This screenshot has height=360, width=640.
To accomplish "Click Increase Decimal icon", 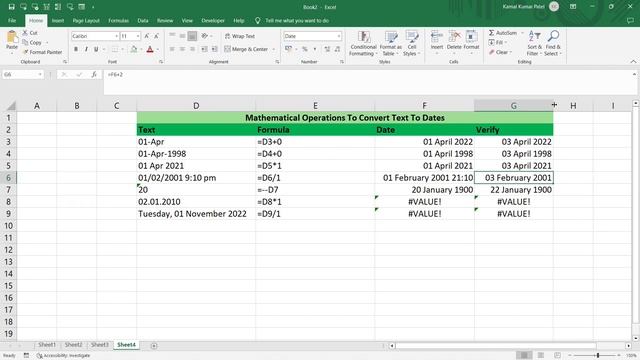I will point(327,49).
